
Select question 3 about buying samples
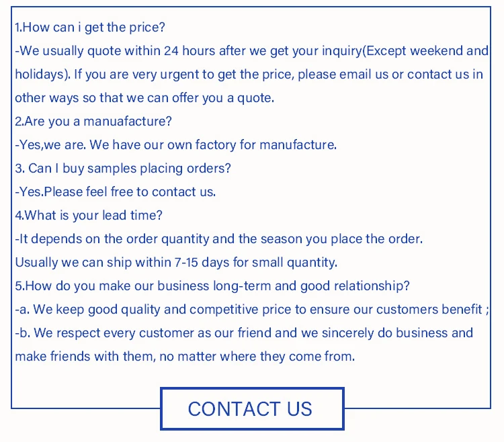(123, 169)
